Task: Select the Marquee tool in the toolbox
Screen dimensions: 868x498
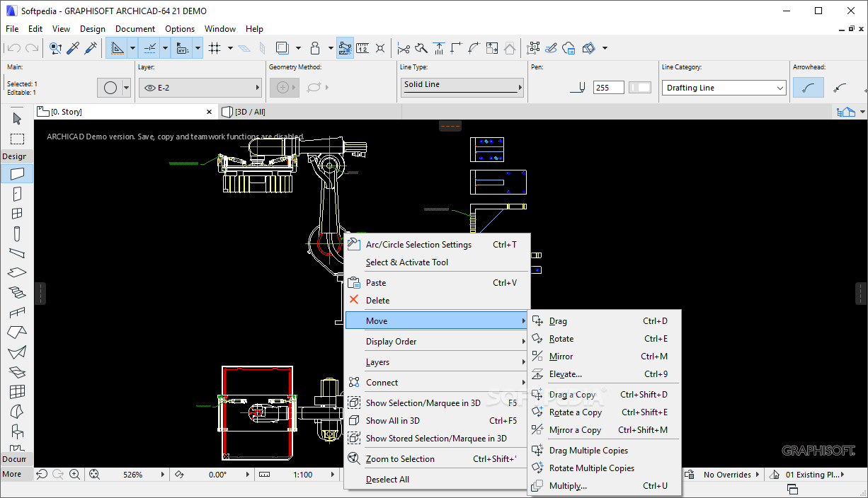Action: pyautogui.click(x=17, y=139)
